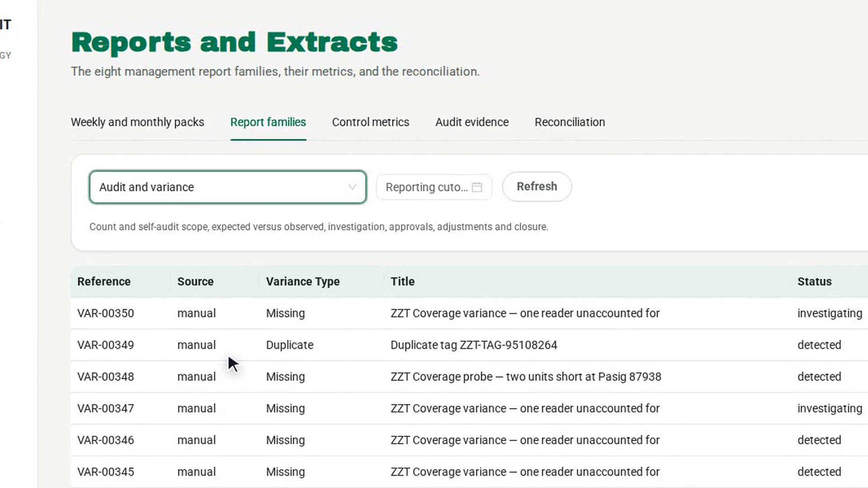The height and width of the screenshot is (488, 868).
Task: Click the Variance Type column header
Action: [x=302, y=282]
